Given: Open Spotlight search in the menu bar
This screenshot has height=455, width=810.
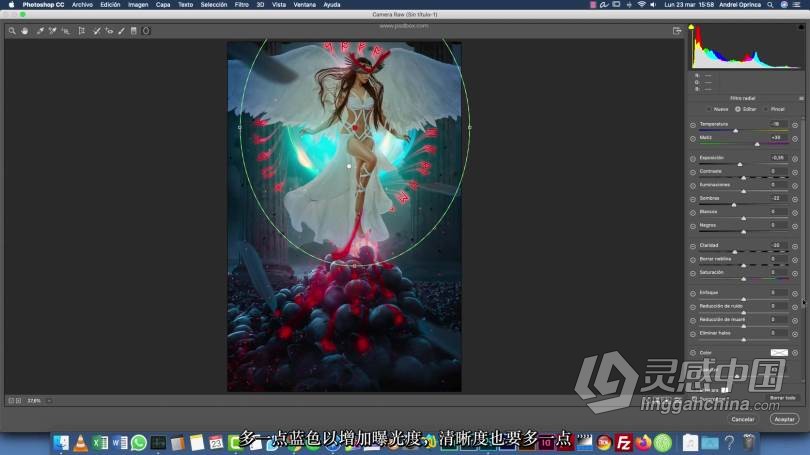Looking at the screenshot, I should 770,5.
